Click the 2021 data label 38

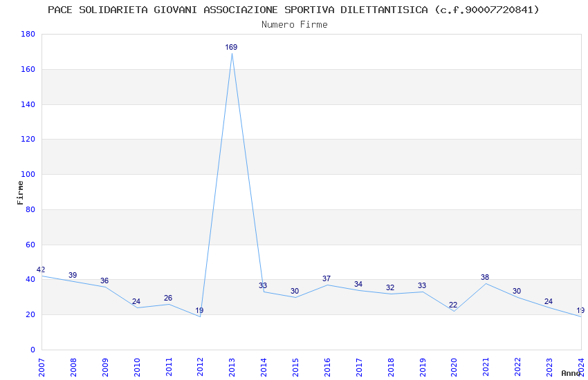[485, 278]
